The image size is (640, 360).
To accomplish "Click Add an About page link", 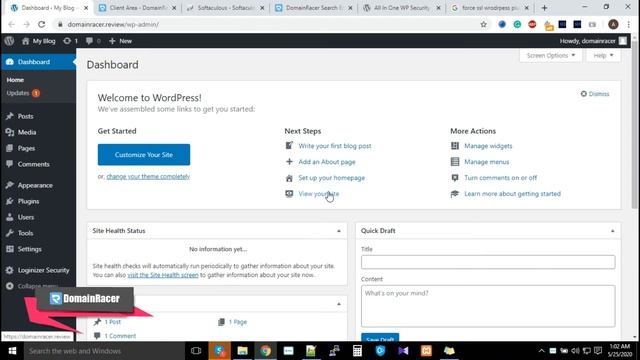I will (x=327, y=162).
